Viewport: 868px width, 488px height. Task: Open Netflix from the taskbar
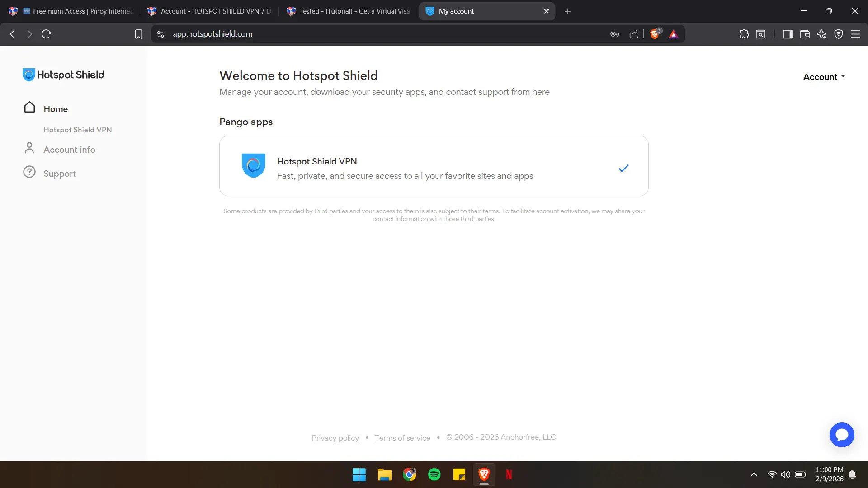pyautogui.click(x=509, y=474)
